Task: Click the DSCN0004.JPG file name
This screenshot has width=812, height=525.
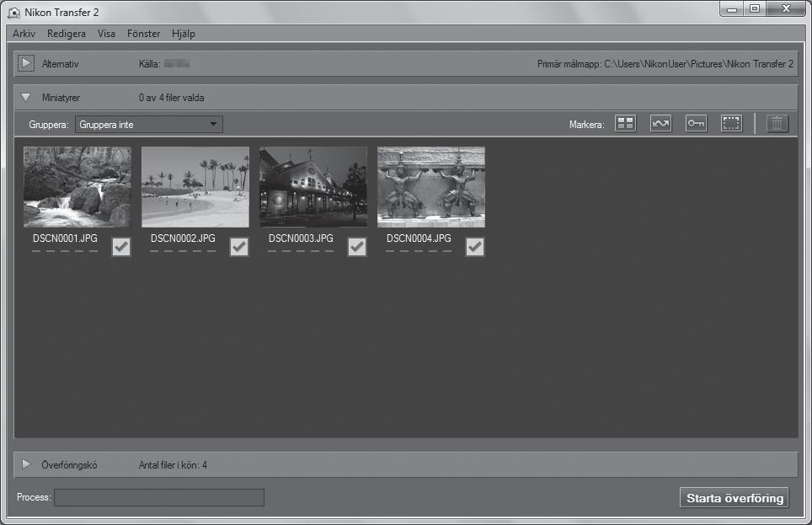Action: pos(419,238)
